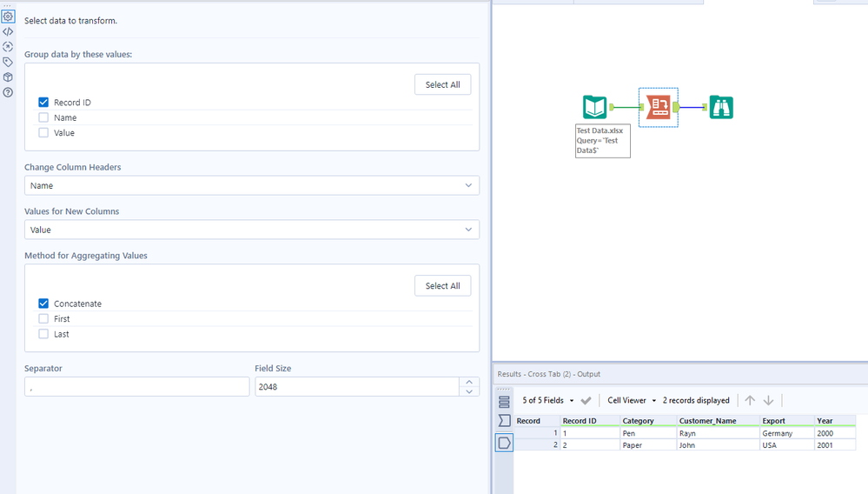This screenshot has width=868, height=494.
Task: Open the Navigation target icon in sidebar
Action: (8, 46)
